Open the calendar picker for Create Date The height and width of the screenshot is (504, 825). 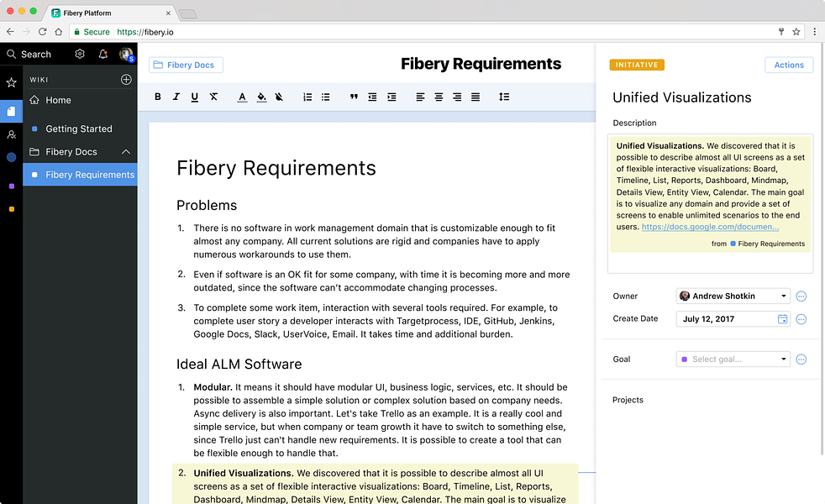pos(782,319)
